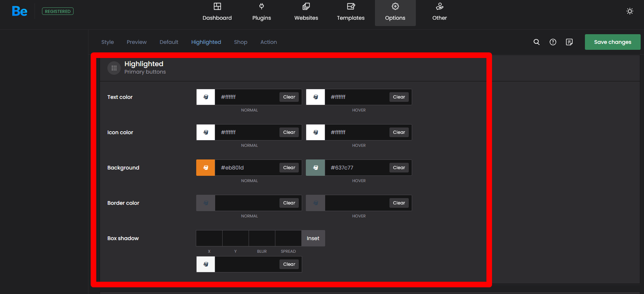Open the Templates section
Screen dimensions: 644x294
pos(350,12)
